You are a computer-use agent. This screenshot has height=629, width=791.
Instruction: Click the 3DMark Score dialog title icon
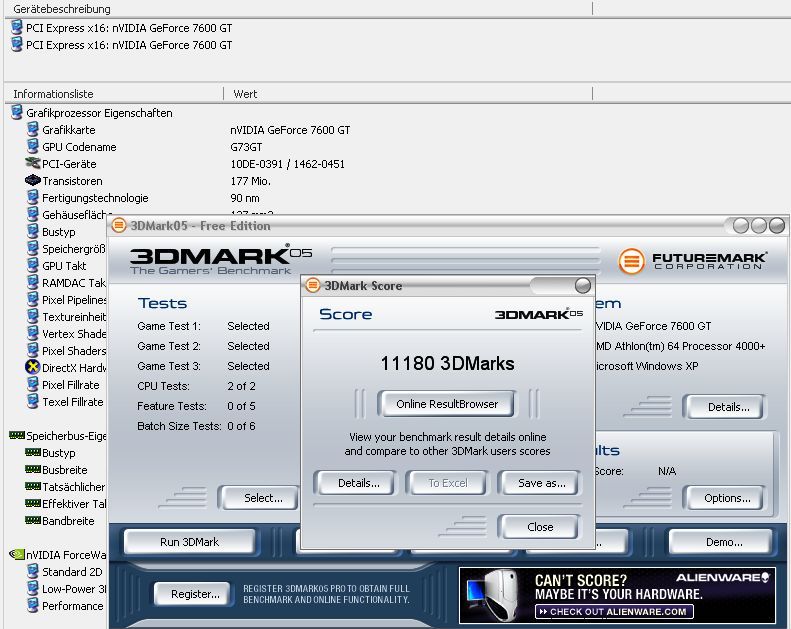click(313, 285)
